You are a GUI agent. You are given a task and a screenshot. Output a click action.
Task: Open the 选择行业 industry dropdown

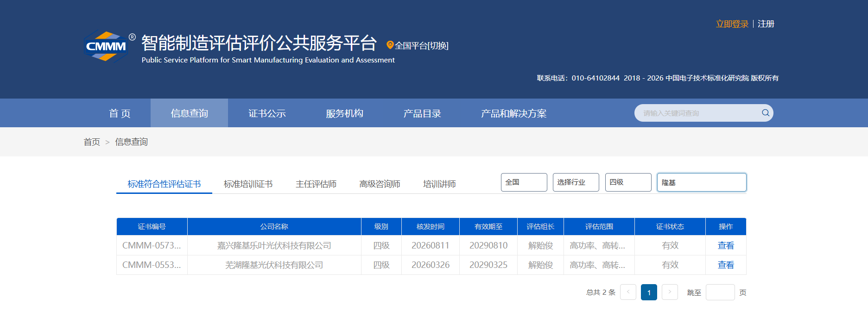[576, 182]
